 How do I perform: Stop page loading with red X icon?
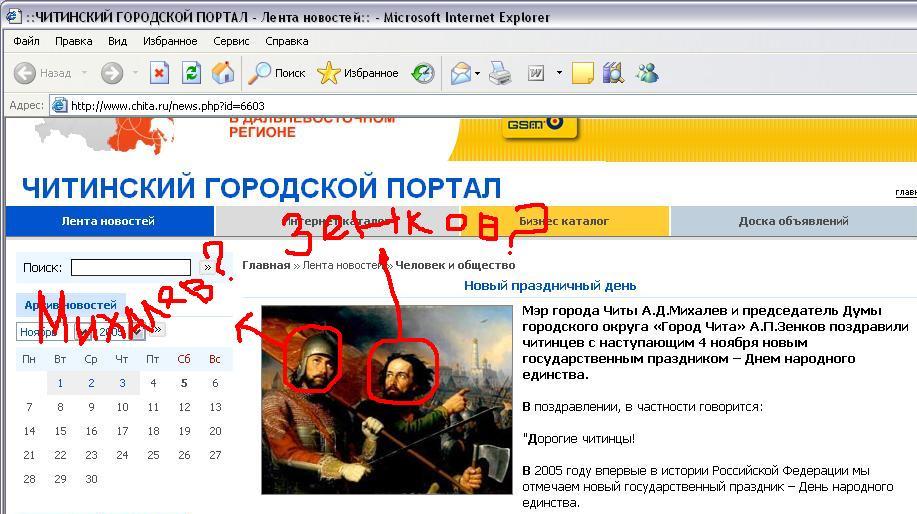(x=159, y=73)
